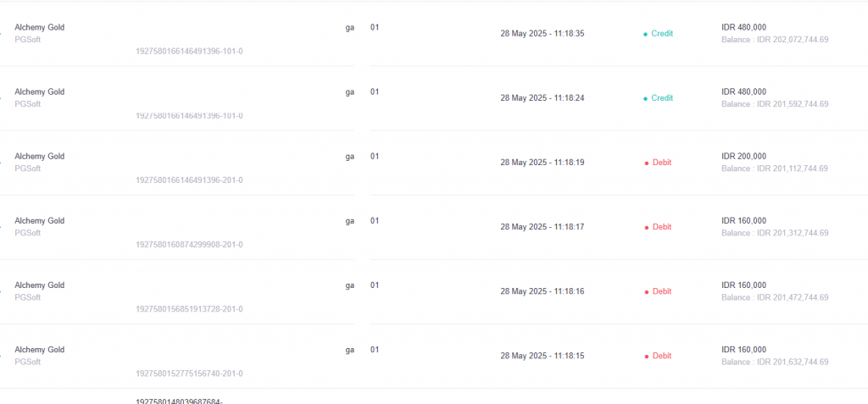Screen dimensions: 868x404
Task: Click the IDR 200,000 debit amount
Action: 744,156
